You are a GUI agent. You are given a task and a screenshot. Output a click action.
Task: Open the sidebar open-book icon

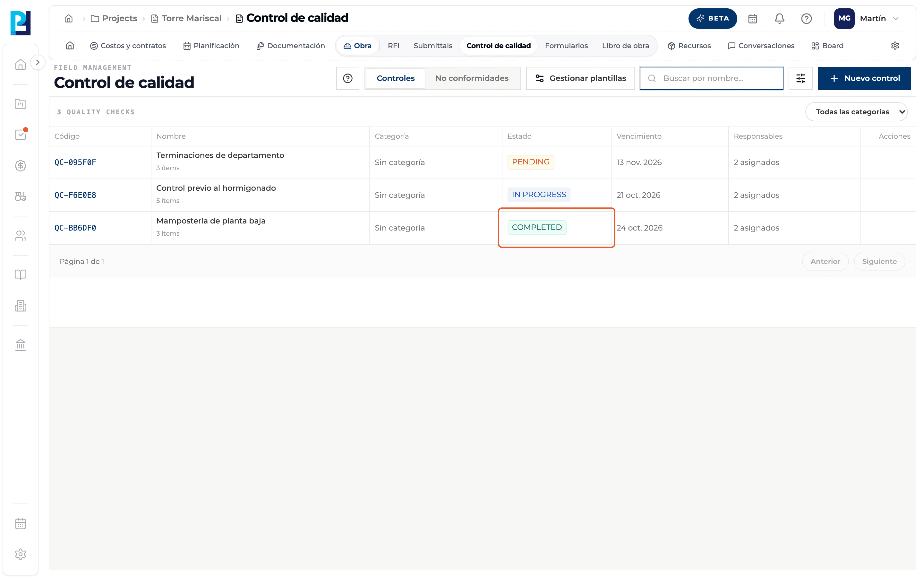click(21, 275)
